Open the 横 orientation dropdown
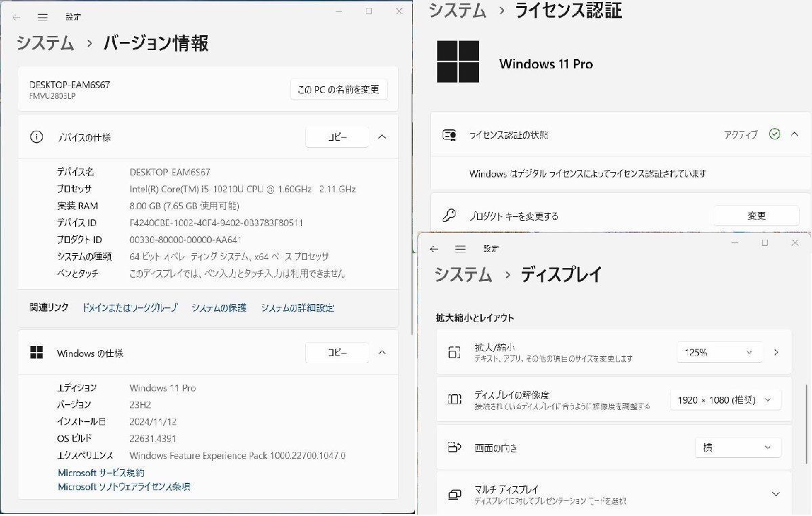 tap(738, 448)
